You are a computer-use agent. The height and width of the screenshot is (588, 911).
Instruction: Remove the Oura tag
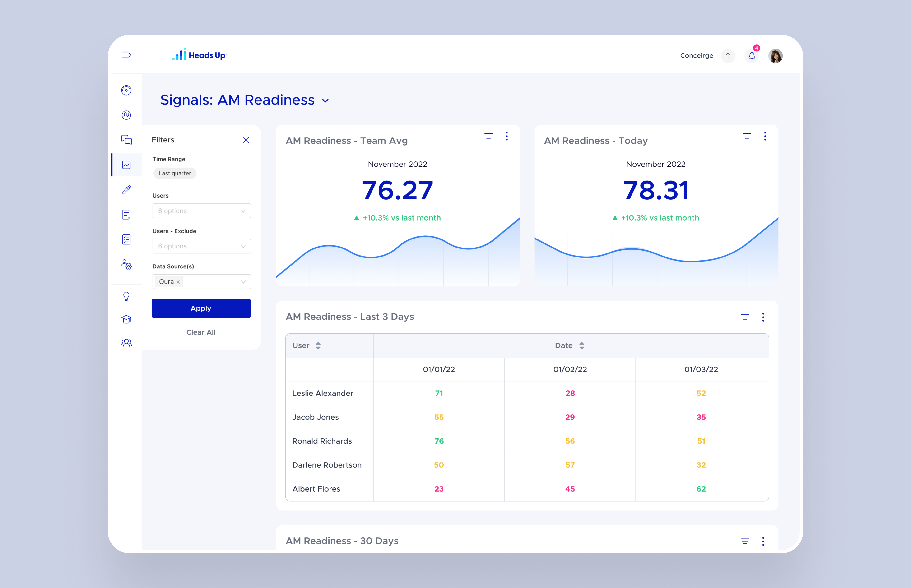coord(178,282)
